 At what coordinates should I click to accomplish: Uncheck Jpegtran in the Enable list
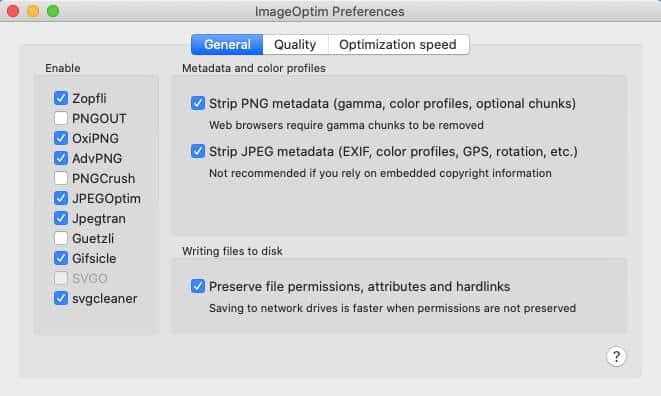coord(61,218)
